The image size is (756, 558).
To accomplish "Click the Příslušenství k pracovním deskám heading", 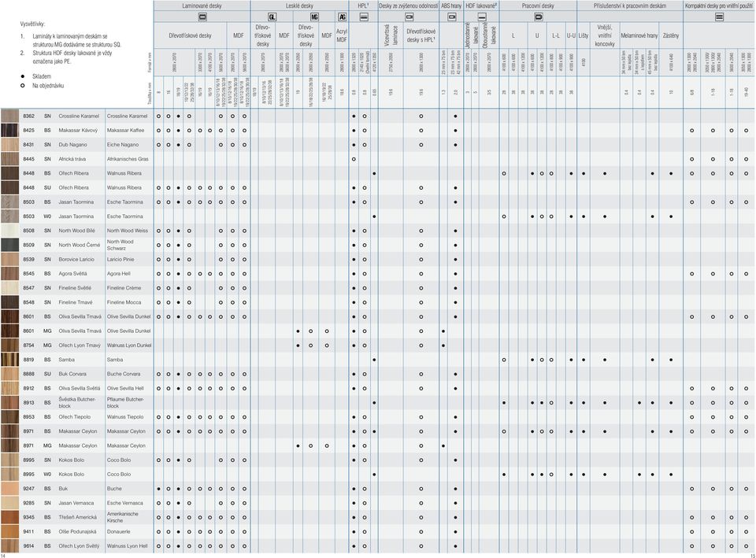I will coord(630,6).
